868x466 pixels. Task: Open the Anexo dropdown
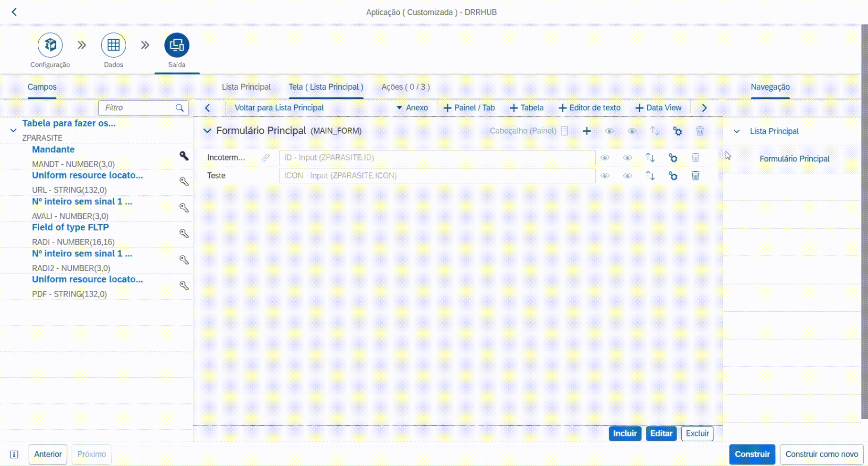[x=412, y=108]
